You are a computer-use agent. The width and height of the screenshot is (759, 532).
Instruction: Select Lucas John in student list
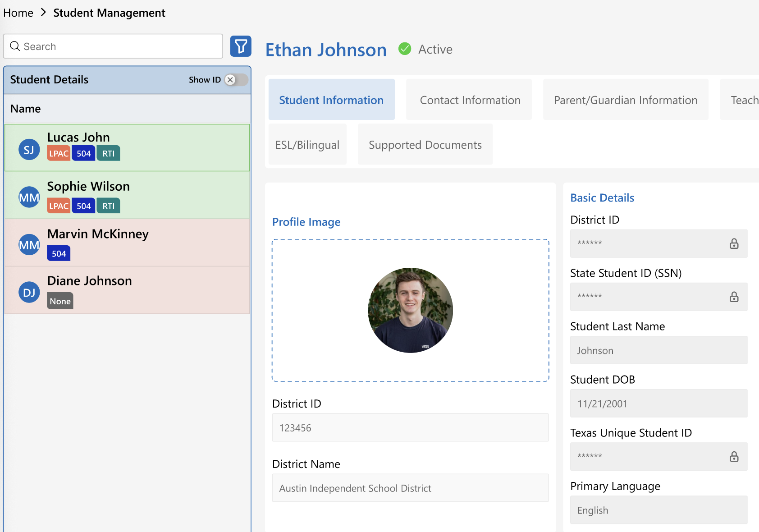pyautogui.click(x=127, y=147)
